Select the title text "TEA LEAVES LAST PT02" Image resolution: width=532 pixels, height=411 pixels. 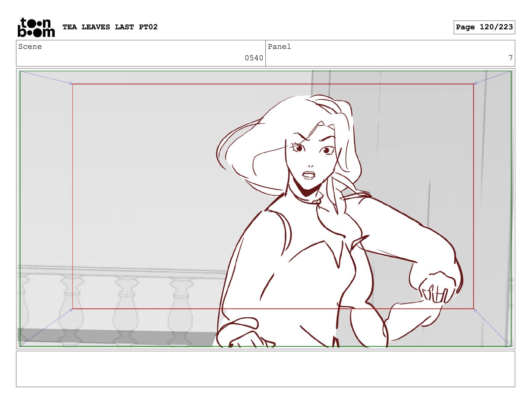click(110, 27)
